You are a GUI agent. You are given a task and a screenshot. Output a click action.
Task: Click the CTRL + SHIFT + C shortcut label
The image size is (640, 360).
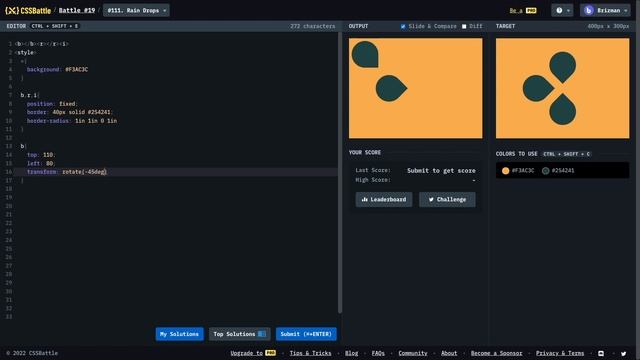click(x=566, y=154)
